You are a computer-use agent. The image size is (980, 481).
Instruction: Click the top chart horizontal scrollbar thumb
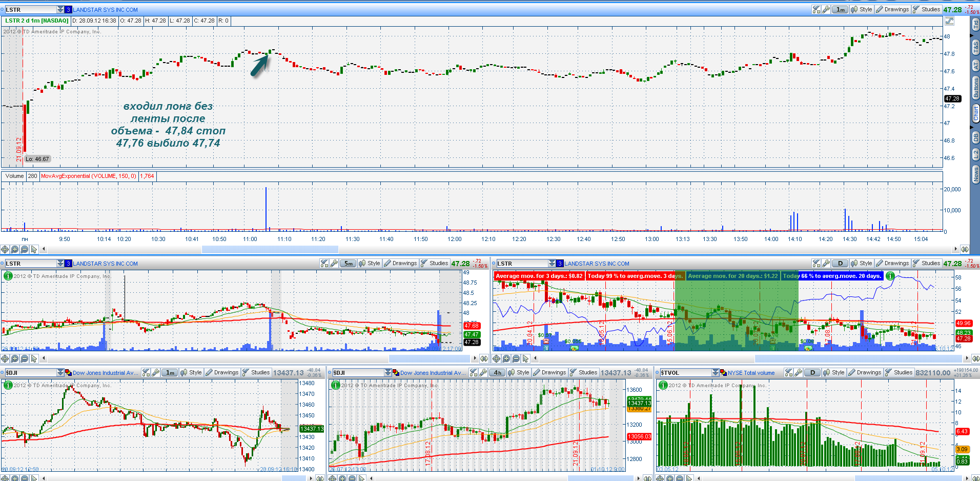point(270,249)
